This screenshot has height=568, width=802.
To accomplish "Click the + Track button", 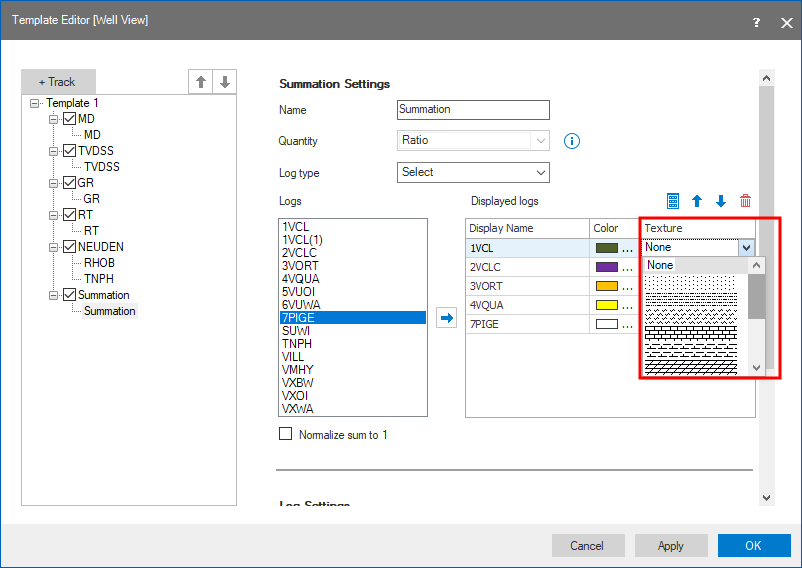I will click(x=57, y=82).
